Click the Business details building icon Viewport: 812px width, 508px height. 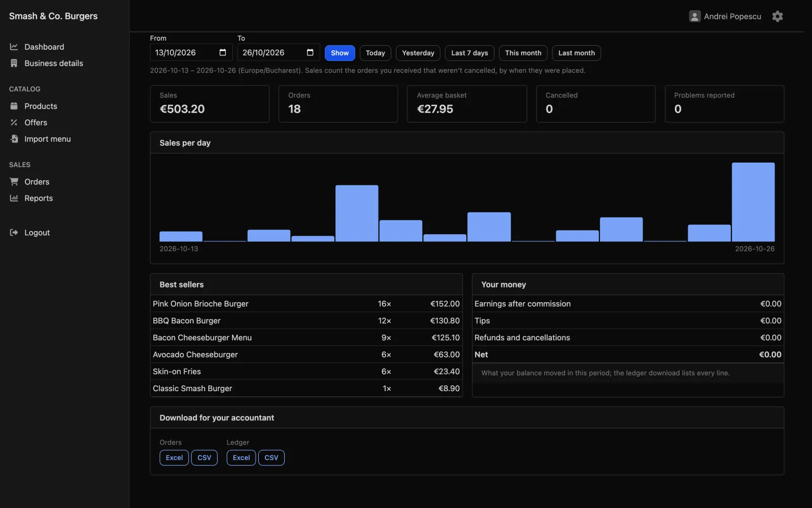tap(14, 63)
